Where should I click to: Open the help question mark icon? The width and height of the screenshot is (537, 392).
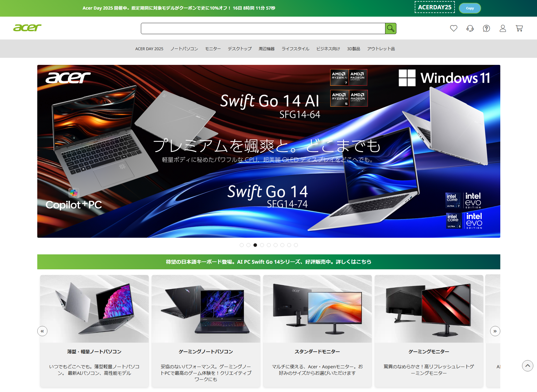(x=486, y=28)
